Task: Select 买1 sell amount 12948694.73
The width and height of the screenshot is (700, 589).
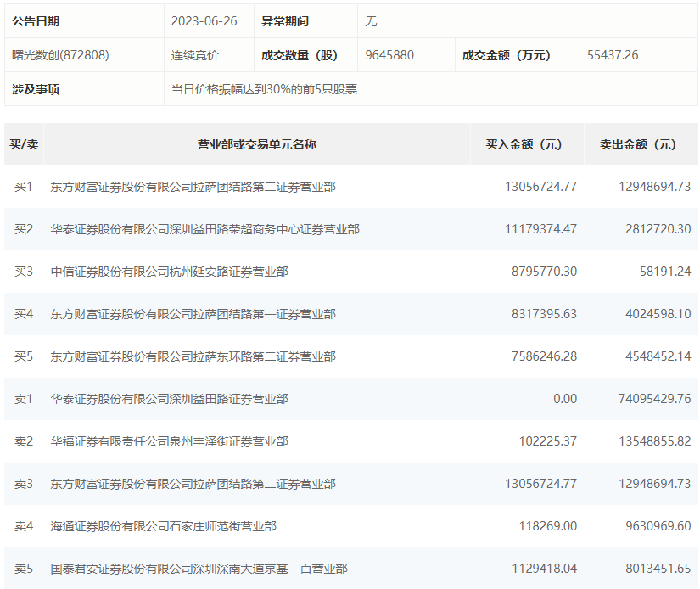Action: [x=654, y=186]
